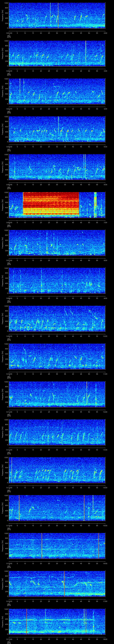Click the 15:00 end time label

pos(105,525)
